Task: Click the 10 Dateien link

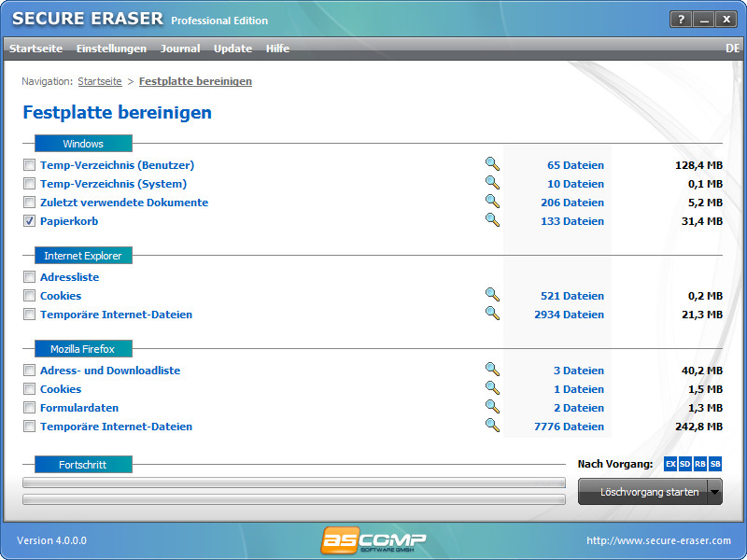Action: [575, 184]
